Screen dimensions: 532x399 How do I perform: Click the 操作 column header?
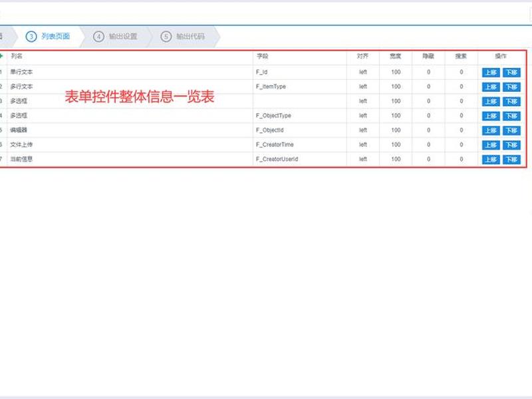pyautogui.click(x=501, y=56)
